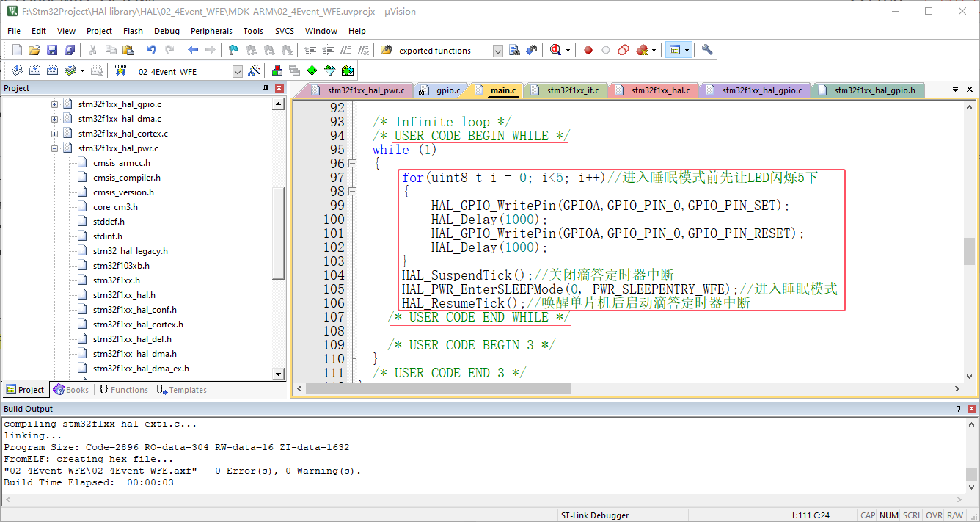
Task: Insert a bookmark with the flag icon
Action: [x=233, y=50]
